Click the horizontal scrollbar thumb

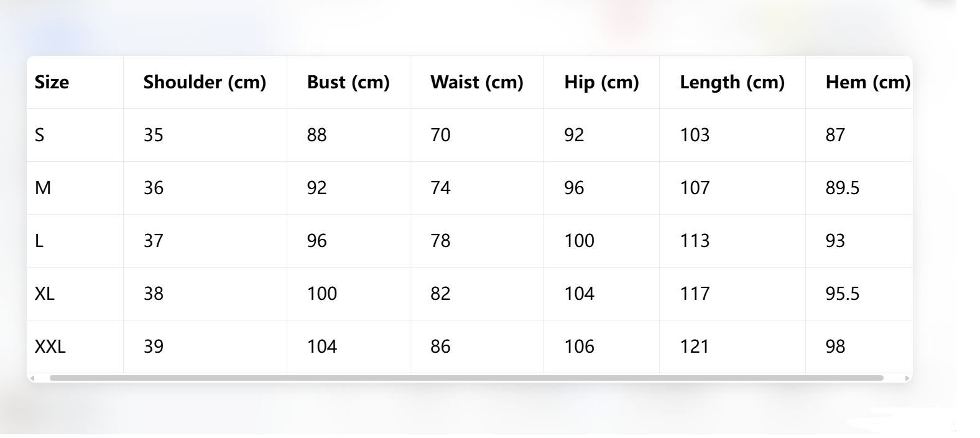click(x=466, y=377)
